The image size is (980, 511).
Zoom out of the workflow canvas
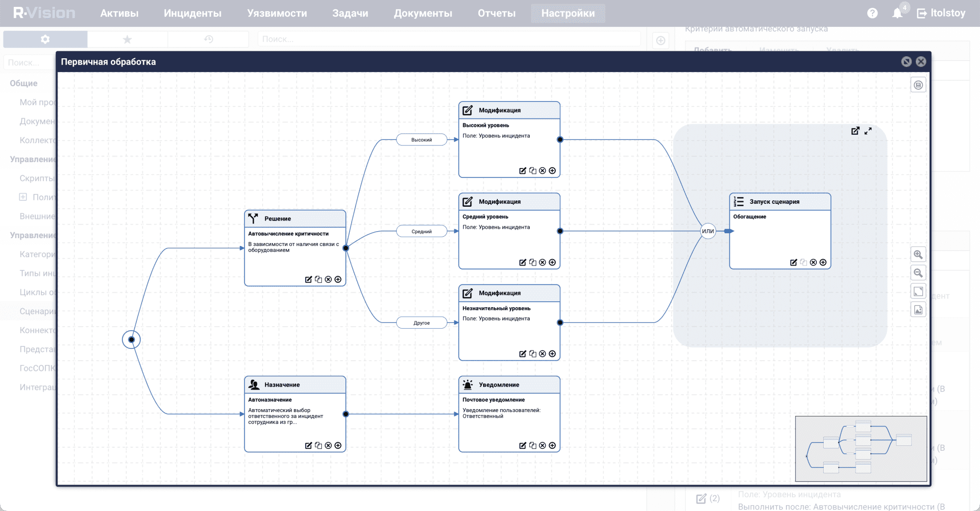(x=918, y=273)
